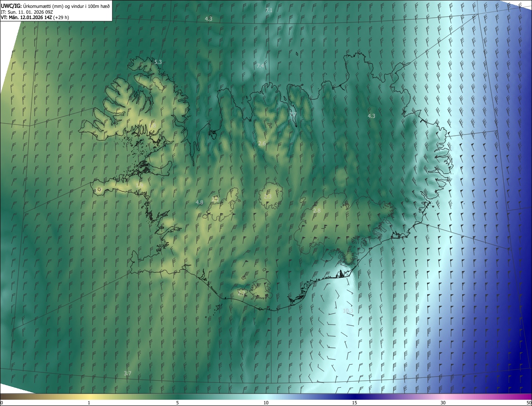Click the 0 tick on the color scale
This screenshot has width=532, height=406.
coord(2,403)
